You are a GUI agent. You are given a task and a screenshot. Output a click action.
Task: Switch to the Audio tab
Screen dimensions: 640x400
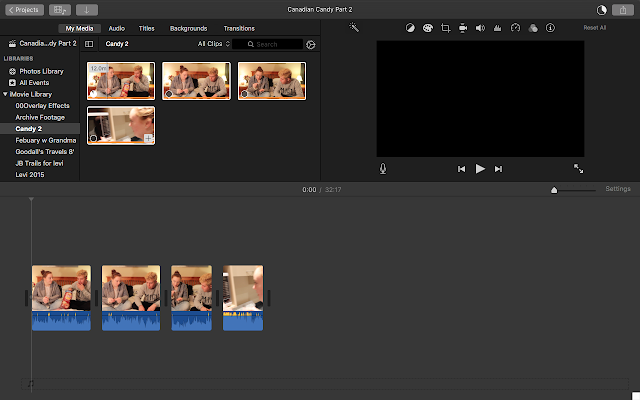point(117,28)
